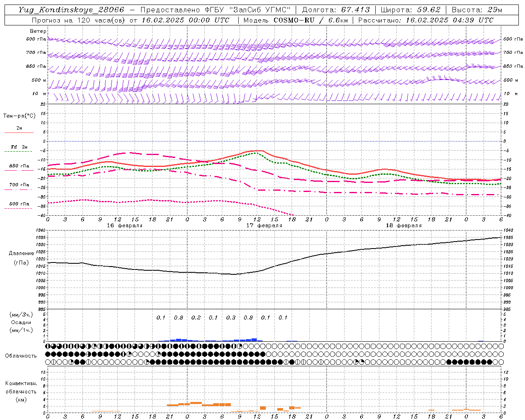This screenshot has height=420, width=525.
Task: Click the 500 гПа temperature legend entry
Action: [x=19, y=204]
